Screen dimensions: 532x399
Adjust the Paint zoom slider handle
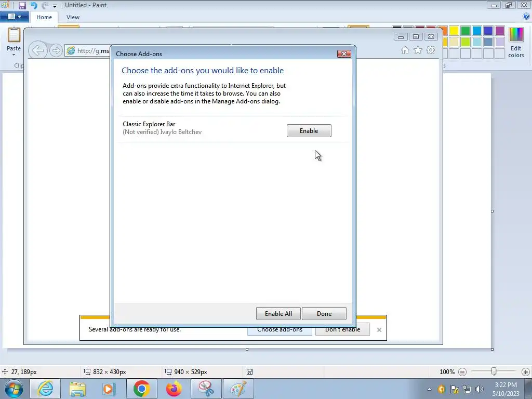tap(494, 371)
